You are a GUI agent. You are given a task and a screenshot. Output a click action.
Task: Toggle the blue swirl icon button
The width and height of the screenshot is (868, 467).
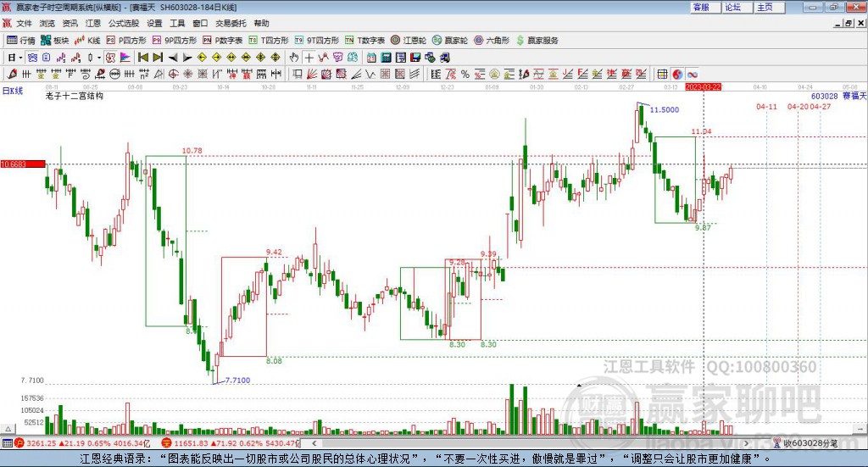33,58
